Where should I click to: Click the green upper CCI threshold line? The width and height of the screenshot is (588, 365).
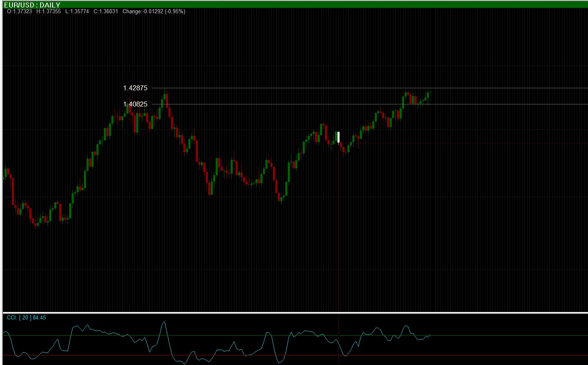295,335
